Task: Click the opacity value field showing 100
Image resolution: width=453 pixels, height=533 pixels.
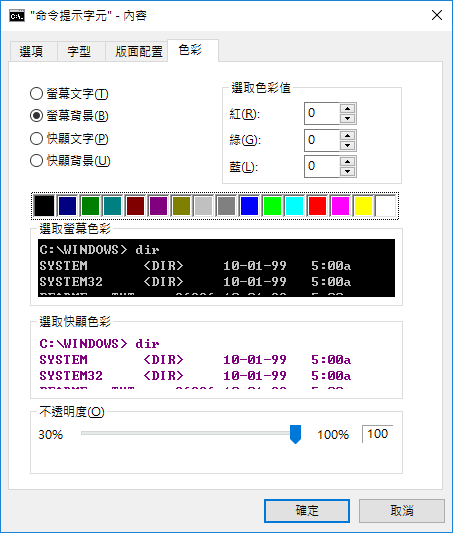Action: tap(378, 434)
